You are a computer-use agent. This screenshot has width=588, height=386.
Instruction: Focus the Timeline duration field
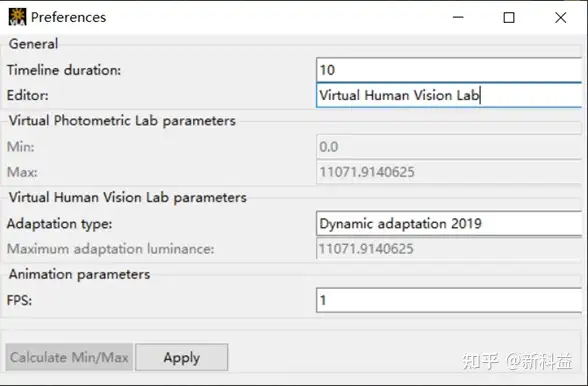(449, 70)
